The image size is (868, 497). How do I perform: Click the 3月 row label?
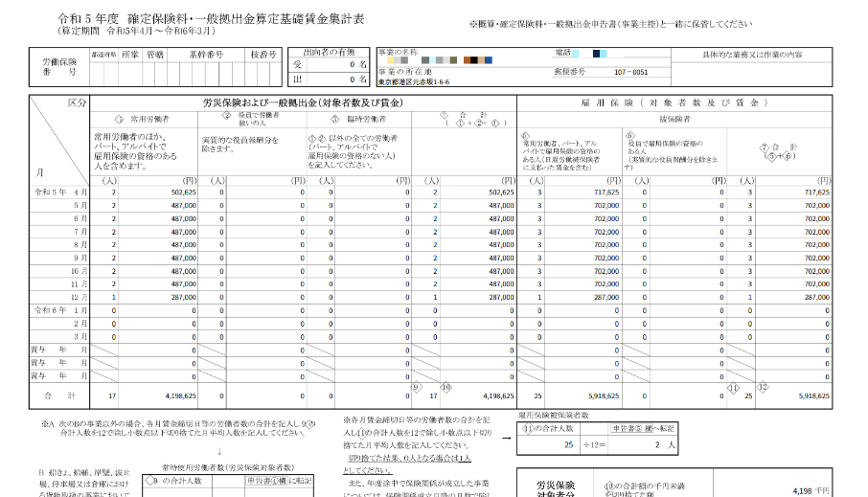(80, 336)
